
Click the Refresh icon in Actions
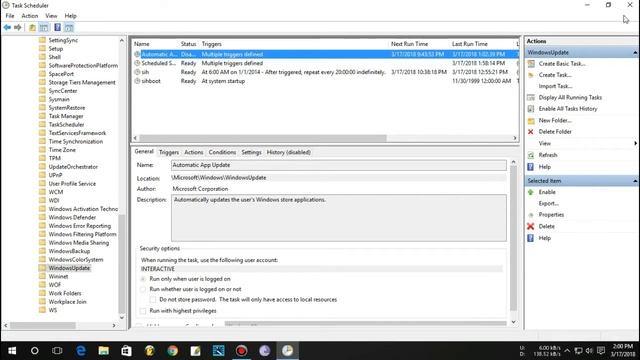click(x=531, y=155)
